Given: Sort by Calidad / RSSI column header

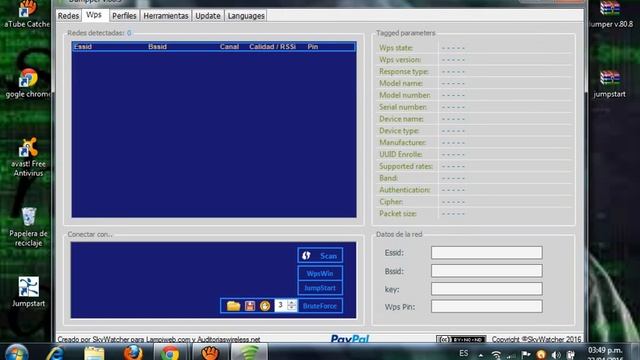Looking at the screenshot, I should pyautogui.click(x=273, y=47).
